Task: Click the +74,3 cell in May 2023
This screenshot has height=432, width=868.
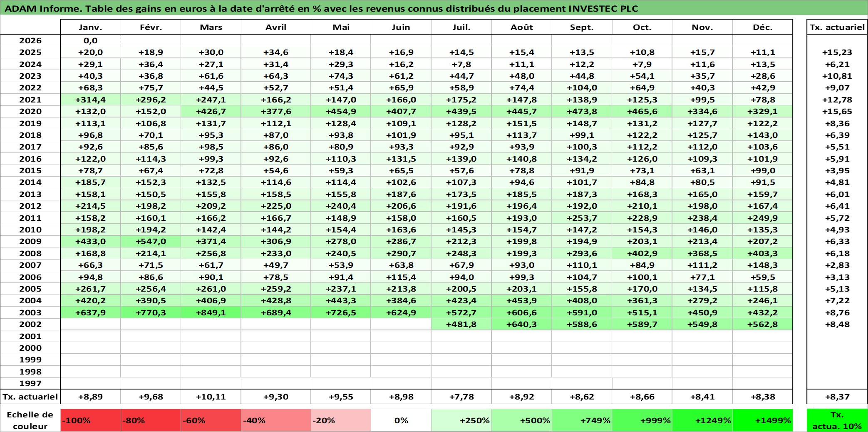Action: pos(341,76)
